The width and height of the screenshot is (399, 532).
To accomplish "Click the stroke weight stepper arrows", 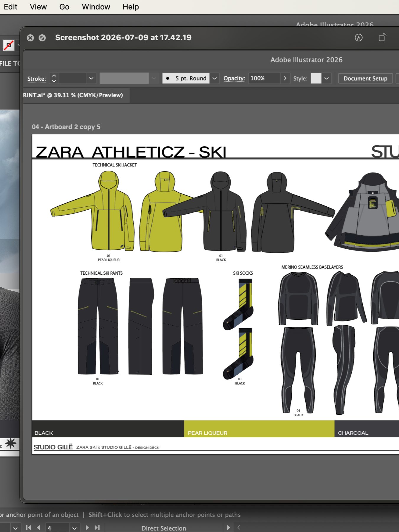I will pos(54,78).
